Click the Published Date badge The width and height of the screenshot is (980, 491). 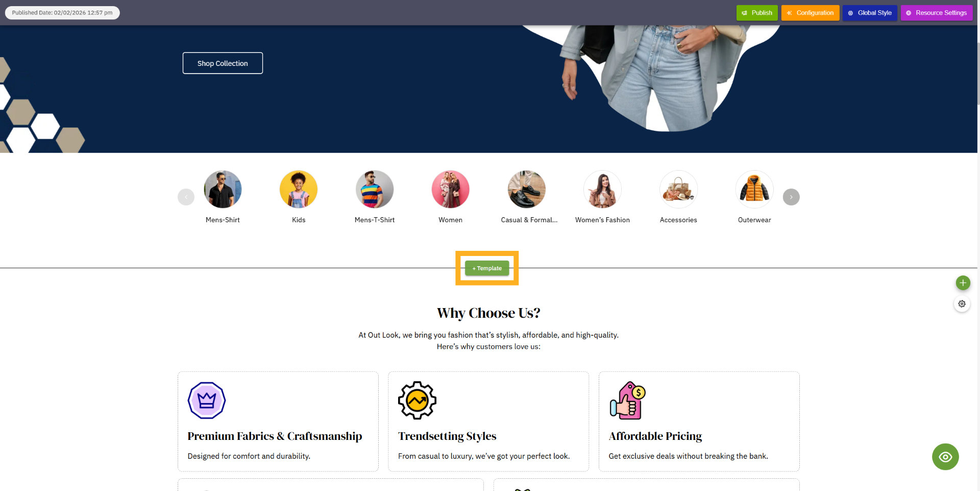tap(62, 13)
